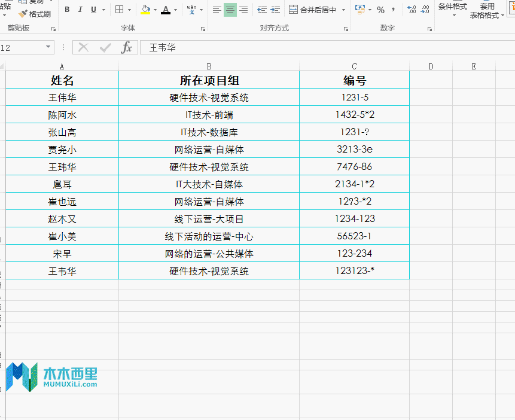Expand phonetic guide dropdown arrow
Screen dimensions: 515x420
201,10
